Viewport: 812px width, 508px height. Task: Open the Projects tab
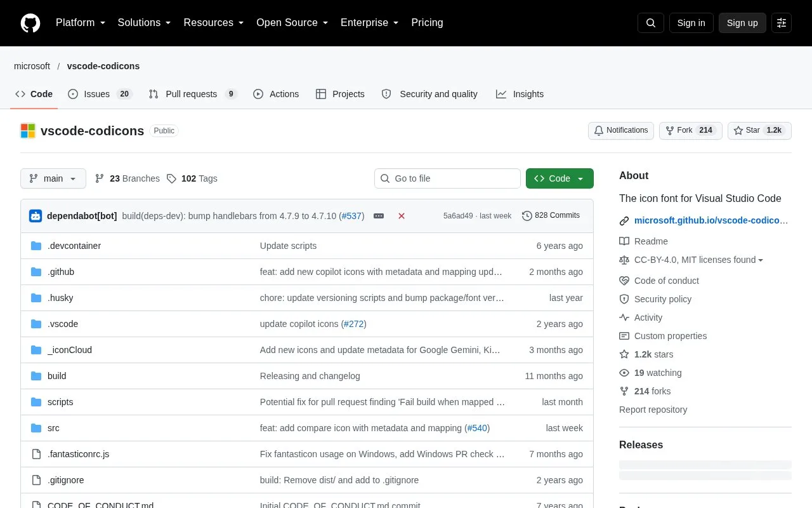coord(340,94)
